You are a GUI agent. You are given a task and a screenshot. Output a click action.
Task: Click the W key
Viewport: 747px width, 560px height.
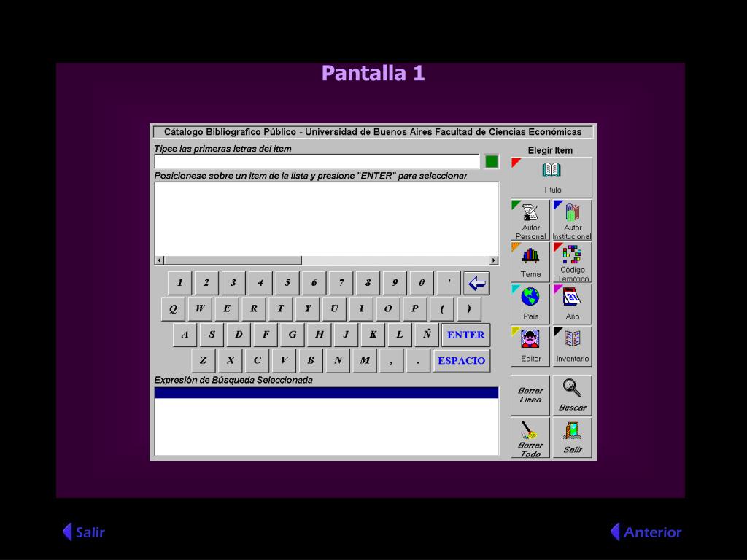(200, 309)
